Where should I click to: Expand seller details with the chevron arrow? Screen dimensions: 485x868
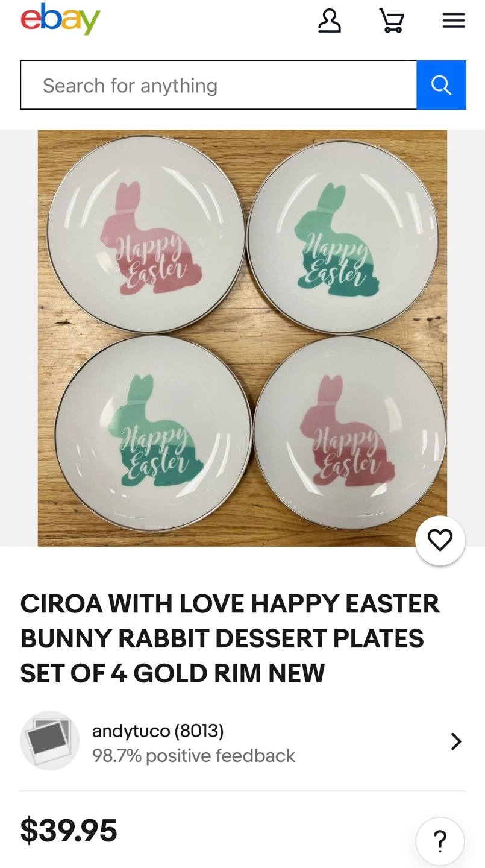click(456, 741)
